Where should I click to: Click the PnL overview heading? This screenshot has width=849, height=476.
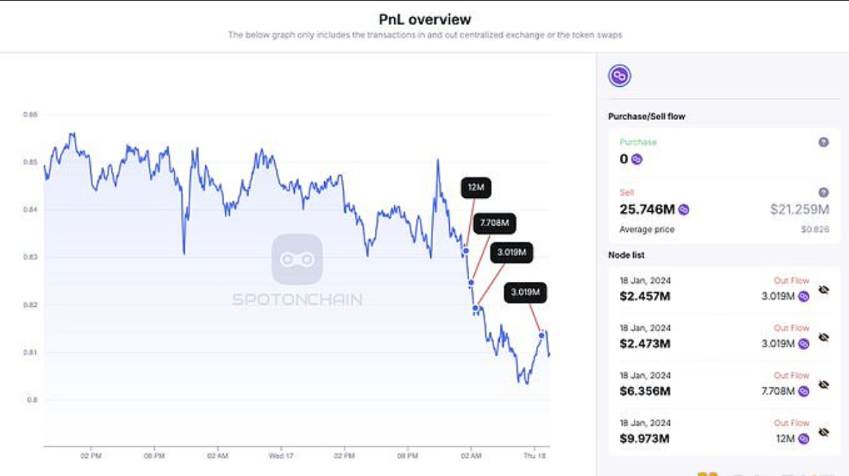pos(425,19)
